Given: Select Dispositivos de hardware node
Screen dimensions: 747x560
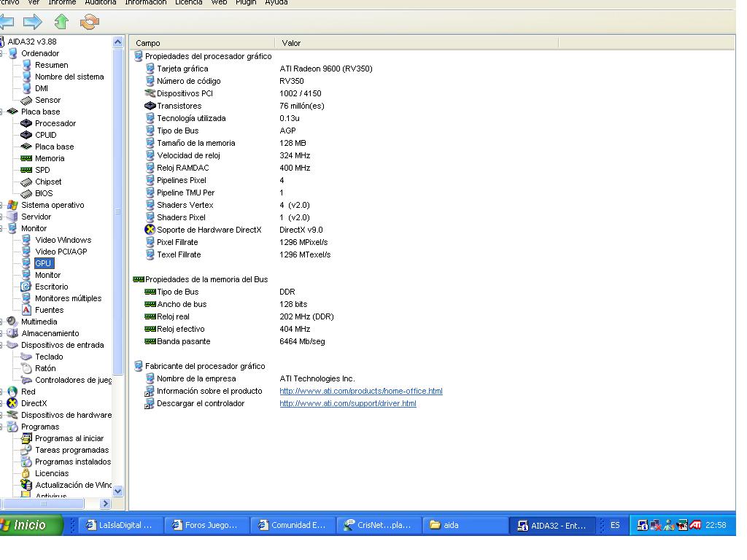Looking at the screenshot, I should pyautogui.click(x=66, y=415).
